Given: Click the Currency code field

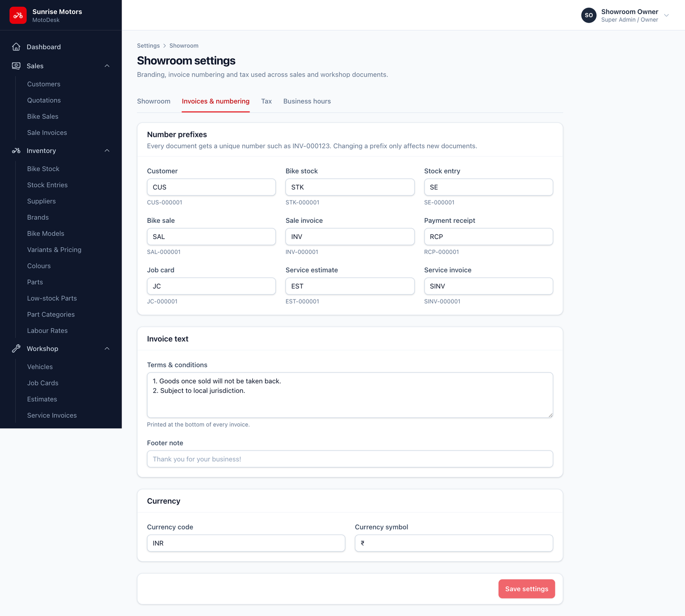Looking at the screenshot, I should tap(246, 543).
